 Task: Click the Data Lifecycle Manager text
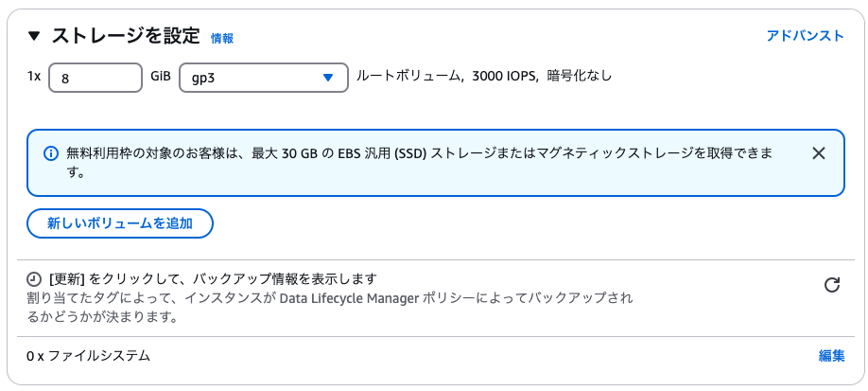pyautogui.click(x=349, y=298)
